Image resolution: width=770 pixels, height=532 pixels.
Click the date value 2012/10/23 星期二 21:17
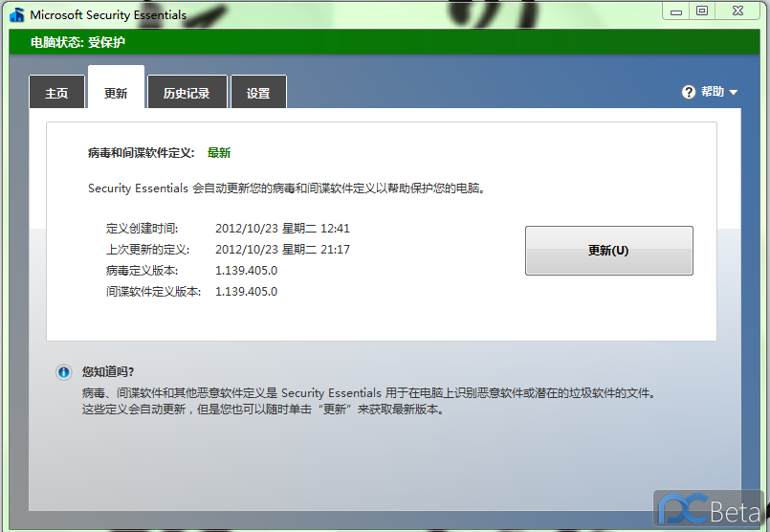(x=282, y=250)
